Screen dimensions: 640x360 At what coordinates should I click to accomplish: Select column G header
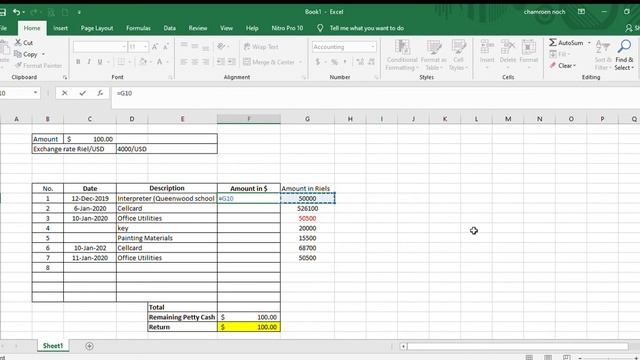(x=307, y=119)
